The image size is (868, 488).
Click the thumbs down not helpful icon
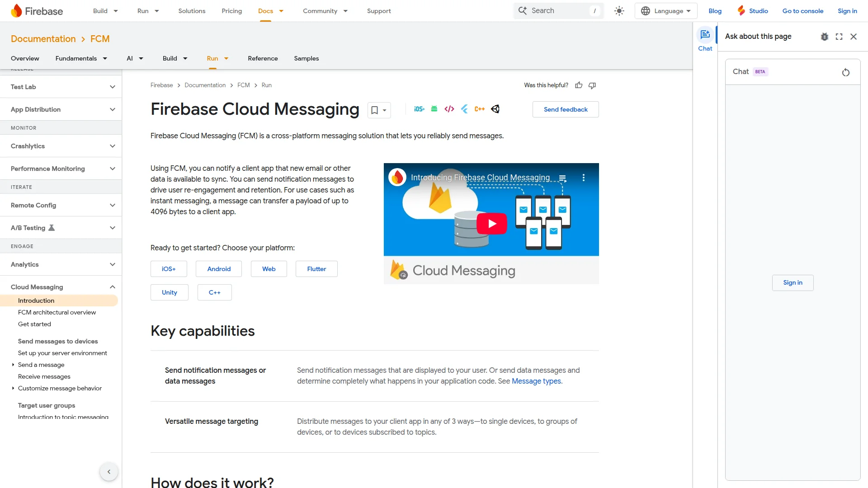click(x=592, y=85)
